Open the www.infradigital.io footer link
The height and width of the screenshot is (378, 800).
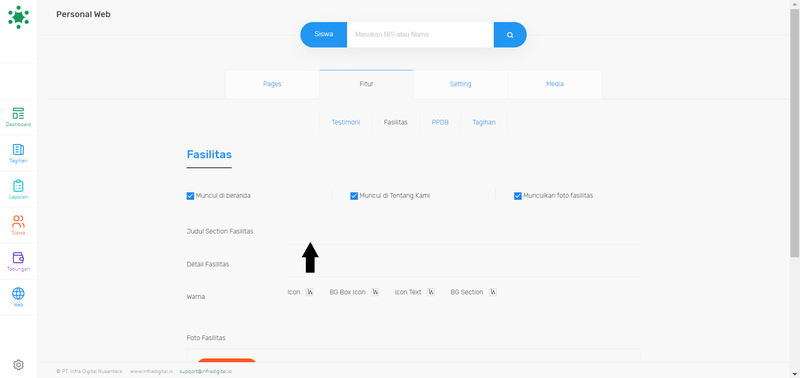pyautogui.click(x=151, y=371)
